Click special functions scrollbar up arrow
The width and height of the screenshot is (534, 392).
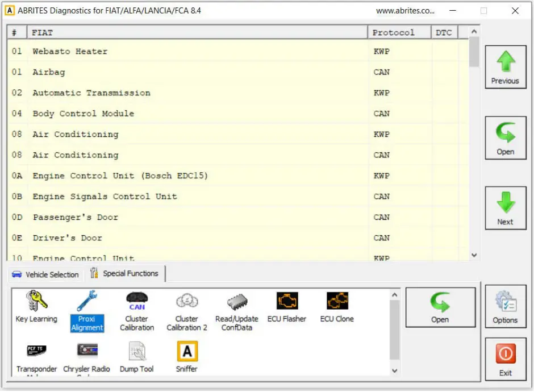point(395,295)
